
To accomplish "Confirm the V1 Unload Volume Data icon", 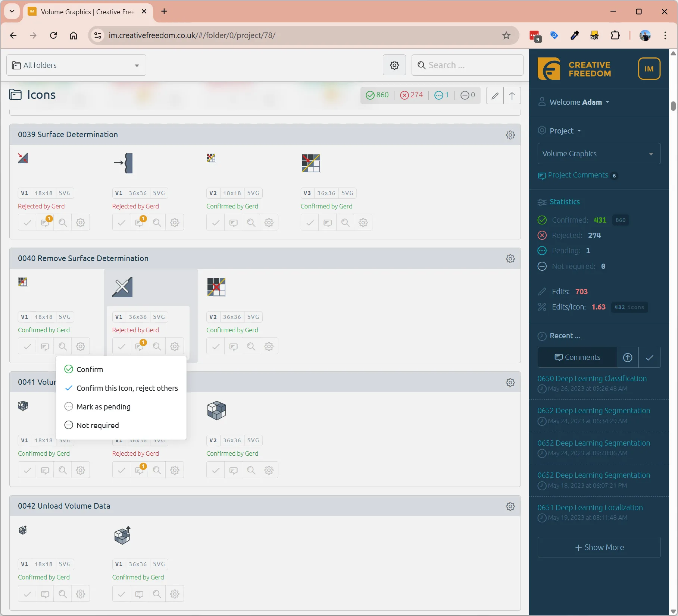I will (x=27, y=593).
